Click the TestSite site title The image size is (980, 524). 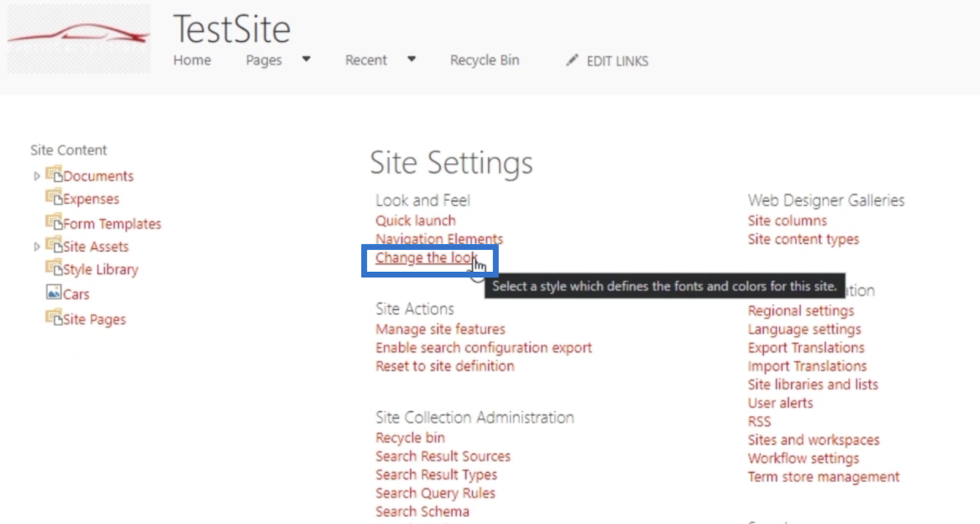point(232,29)
